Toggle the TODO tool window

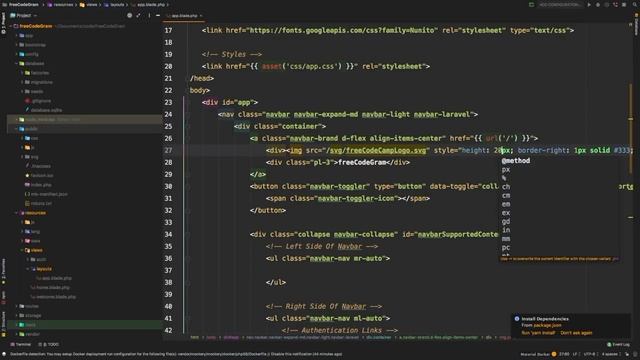[x=49, y=344]
